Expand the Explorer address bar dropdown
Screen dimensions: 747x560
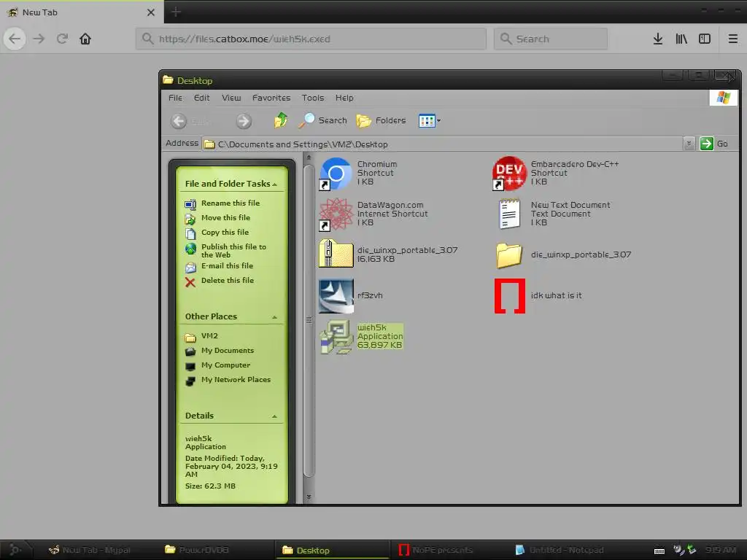point(689,144)
